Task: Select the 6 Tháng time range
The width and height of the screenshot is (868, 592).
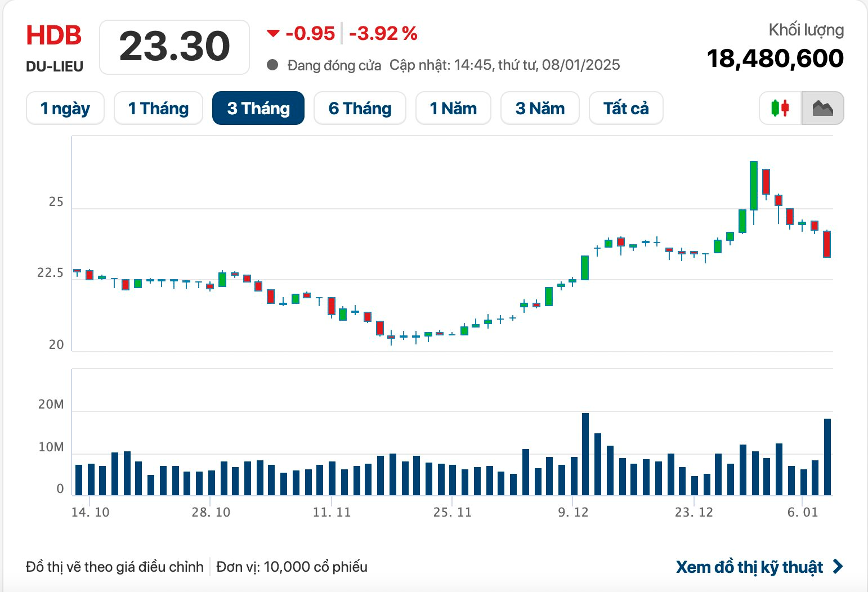Action: click(x=360, y=108)
